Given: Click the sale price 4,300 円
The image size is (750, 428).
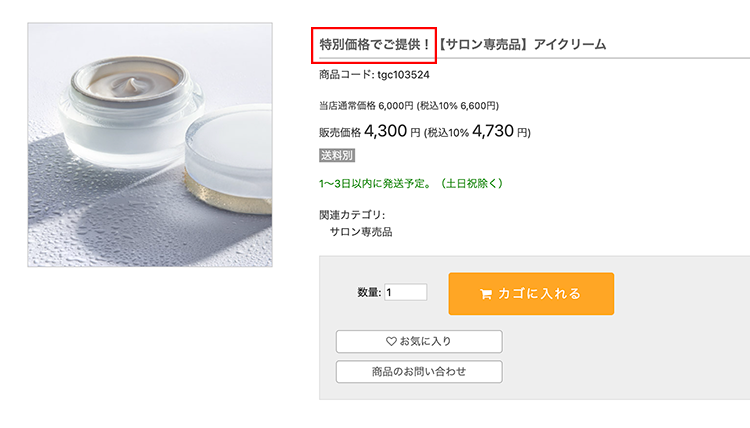Looking at the screenshot, I should [x=392, y=131].
